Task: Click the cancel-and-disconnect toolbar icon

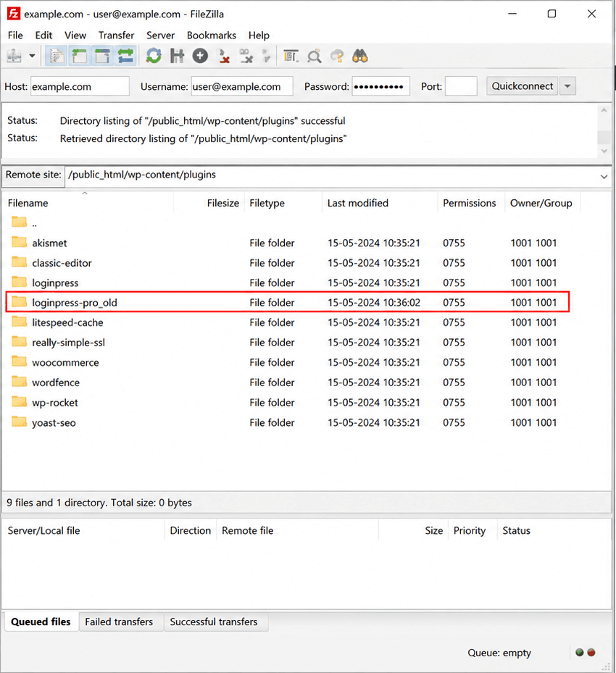Action: tap(246, 56)
